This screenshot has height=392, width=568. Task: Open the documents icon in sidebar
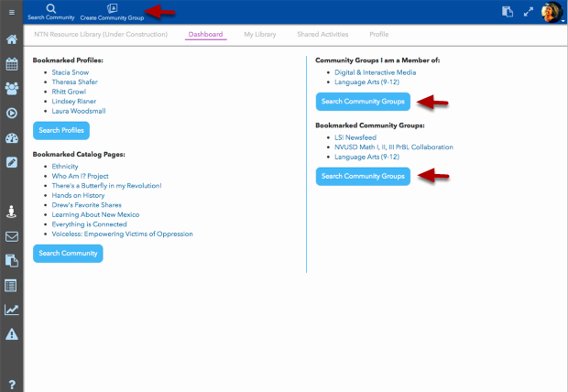point(12,261)
